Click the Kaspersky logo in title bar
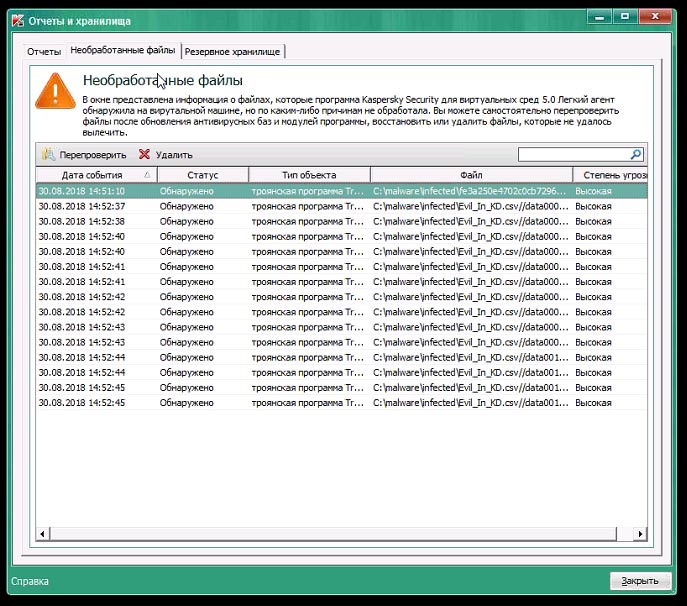The width and height of the screenshot is (687, 606). tap(18, 21)
